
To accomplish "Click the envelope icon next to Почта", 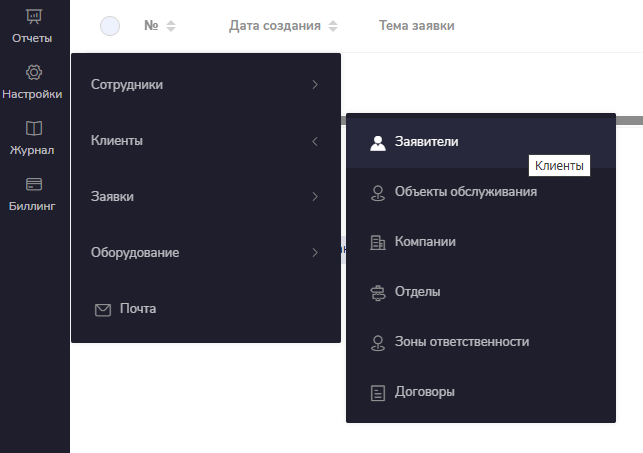I will click(x=102, y=309).
